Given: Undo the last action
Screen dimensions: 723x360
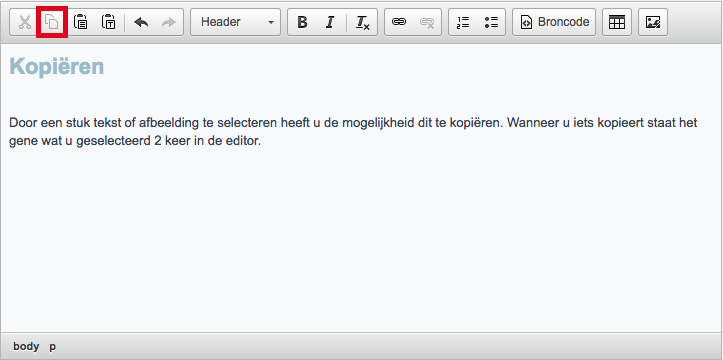Looking at the screenshot, I should pos(141,22).
